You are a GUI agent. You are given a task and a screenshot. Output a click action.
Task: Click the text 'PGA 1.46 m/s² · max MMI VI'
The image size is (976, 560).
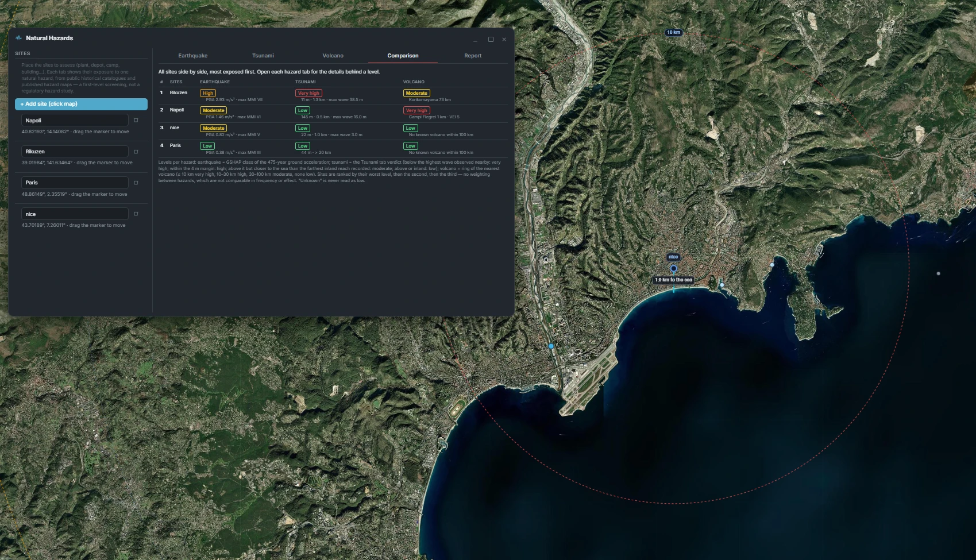pyautogui.click(x=233, y=117)
